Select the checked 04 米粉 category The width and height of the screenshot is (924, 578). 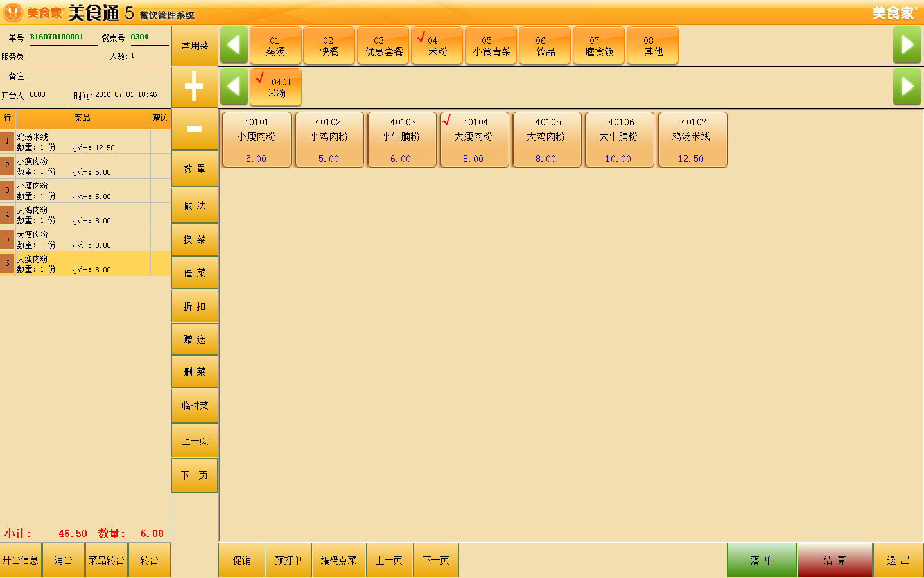click(437, 46)
